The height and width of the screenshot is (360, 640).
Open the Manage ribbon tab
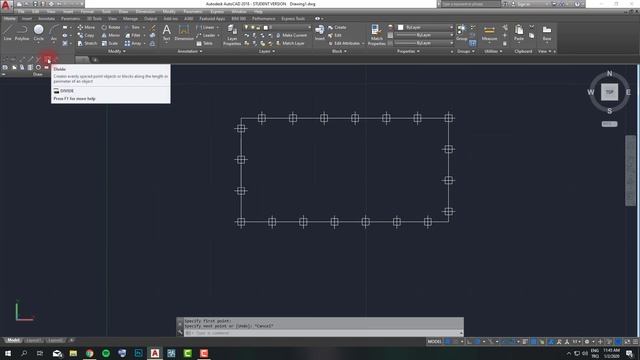(130, 18)
